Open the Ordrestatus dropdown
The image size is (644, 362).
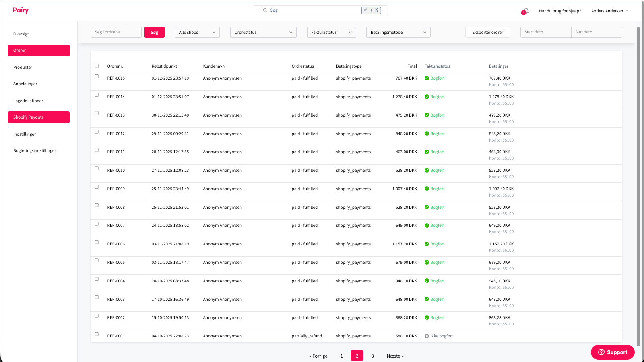point(263,32)
